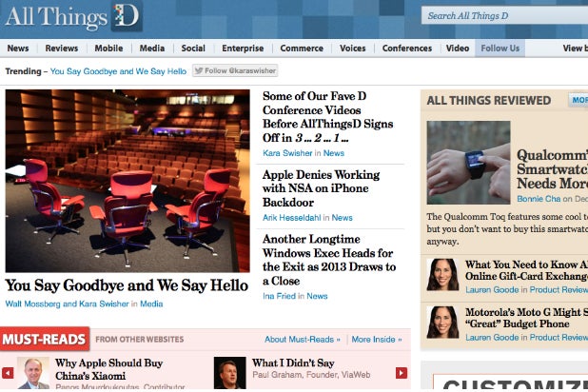Expand the Follow Us menu

500,49
